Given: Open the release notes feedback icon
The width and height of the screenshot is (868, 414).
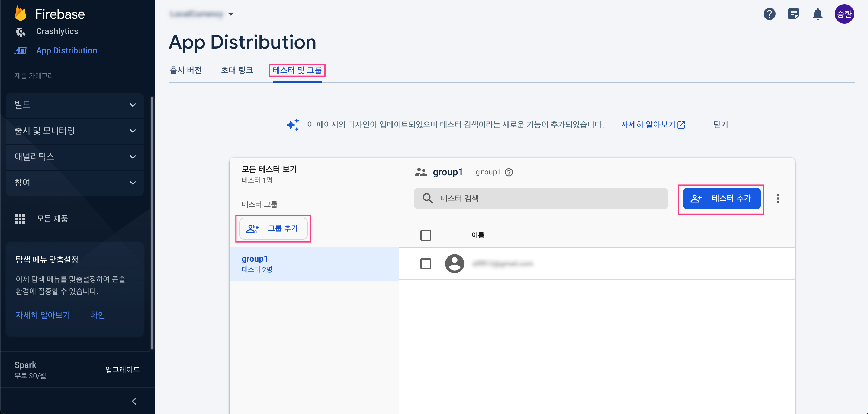Looking at the screenshot, I should pos(793,14).
